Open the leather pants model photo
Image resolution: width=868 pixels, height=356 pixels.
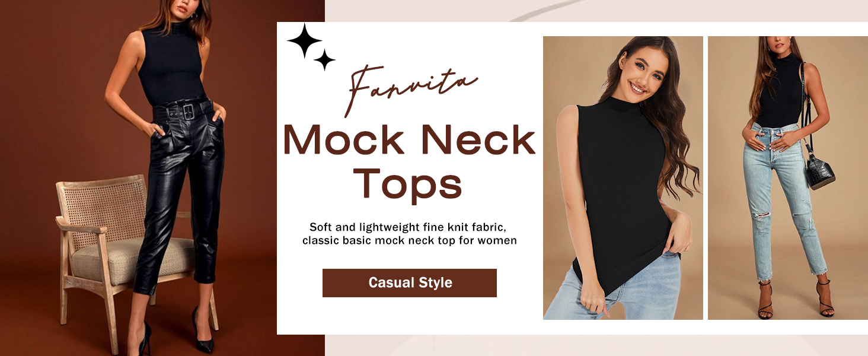(162, 178)
